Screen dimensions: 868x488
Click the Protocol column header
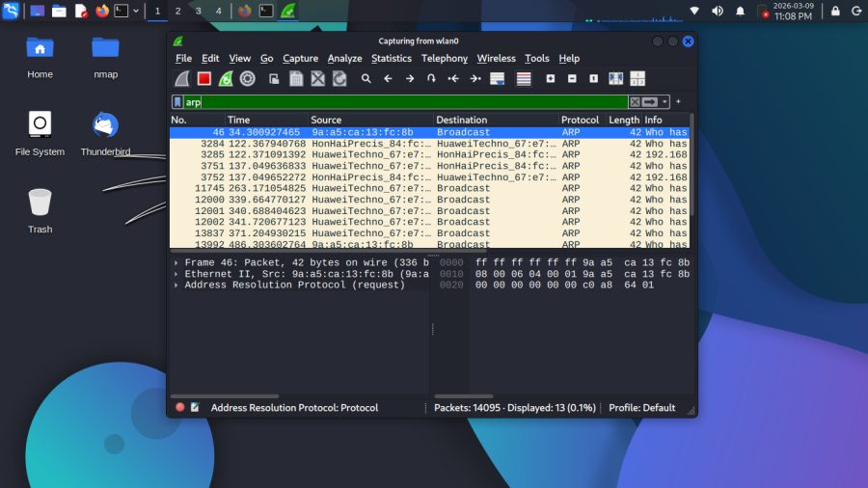click(580, 121)
